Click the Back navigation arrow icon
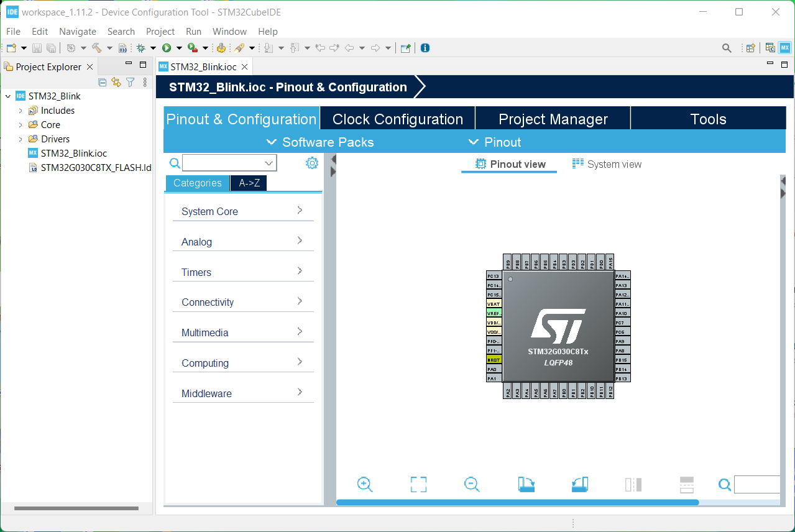Screen dimensions: 795x532 (349, 48)
